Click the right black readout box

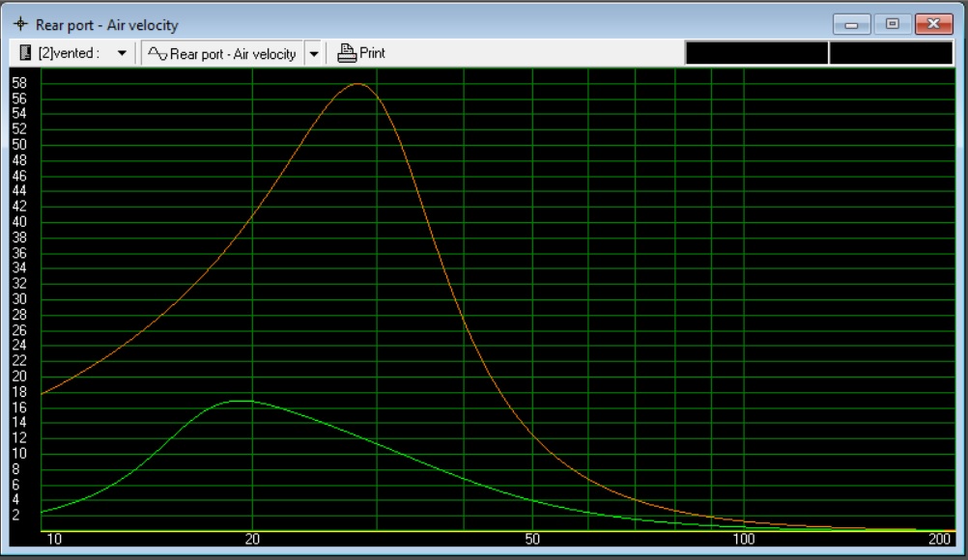coord(891,53)
